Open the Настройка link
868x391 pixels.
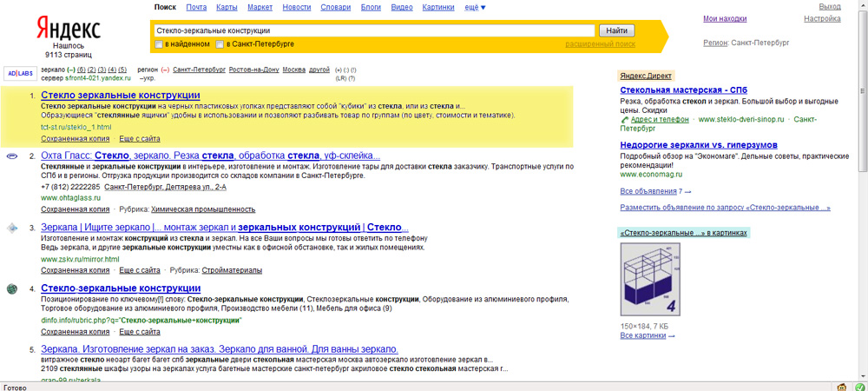tap(822, 19)
